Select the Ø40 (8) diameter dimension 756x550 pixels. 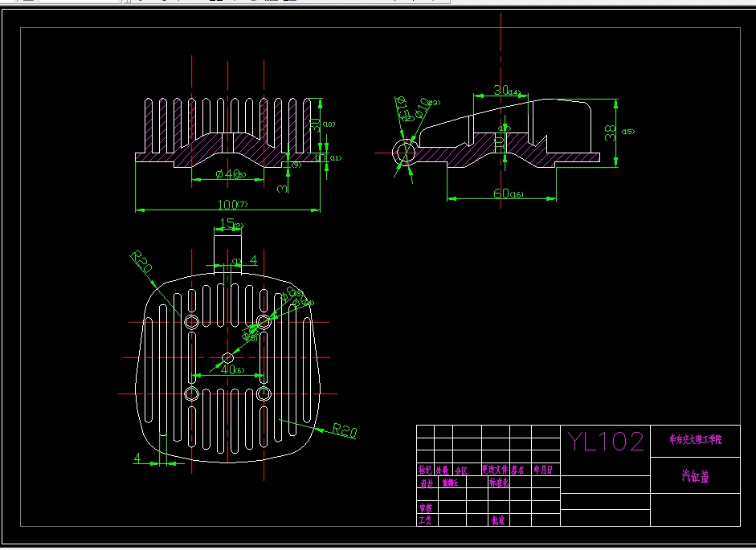point(231,174)
